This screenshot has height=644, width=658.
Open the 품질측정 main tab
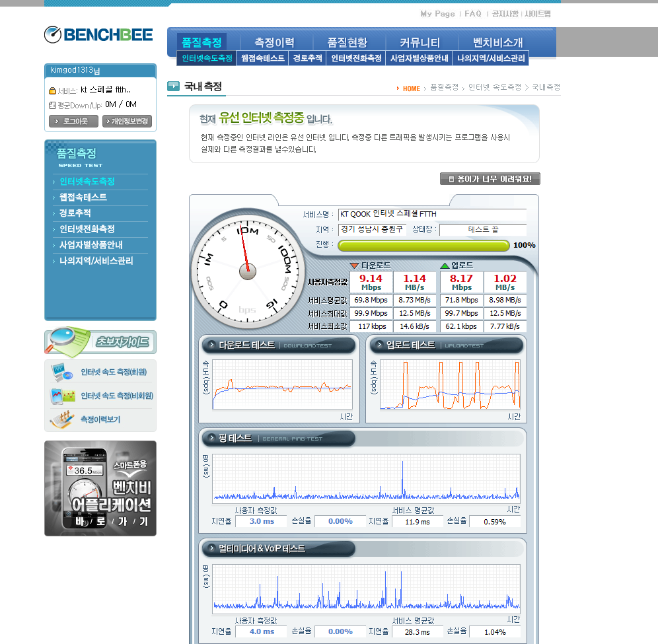(202, 42)
